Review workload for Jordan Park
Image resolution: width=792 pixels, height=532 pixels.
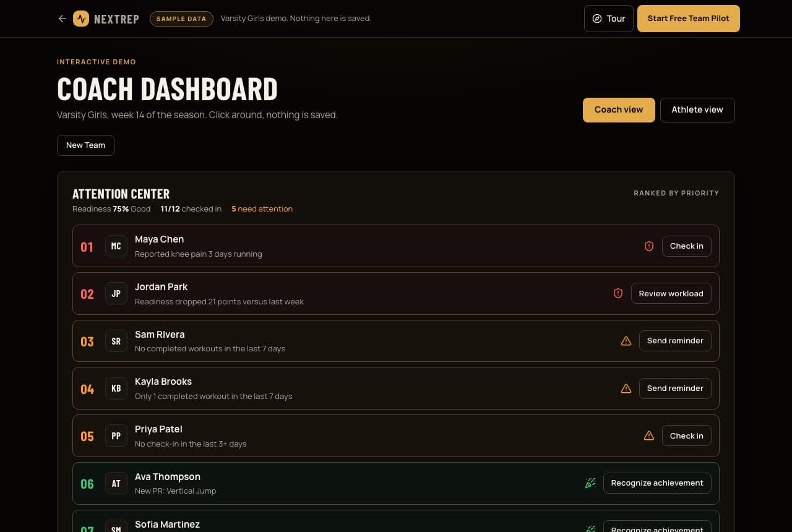[671, 294]
